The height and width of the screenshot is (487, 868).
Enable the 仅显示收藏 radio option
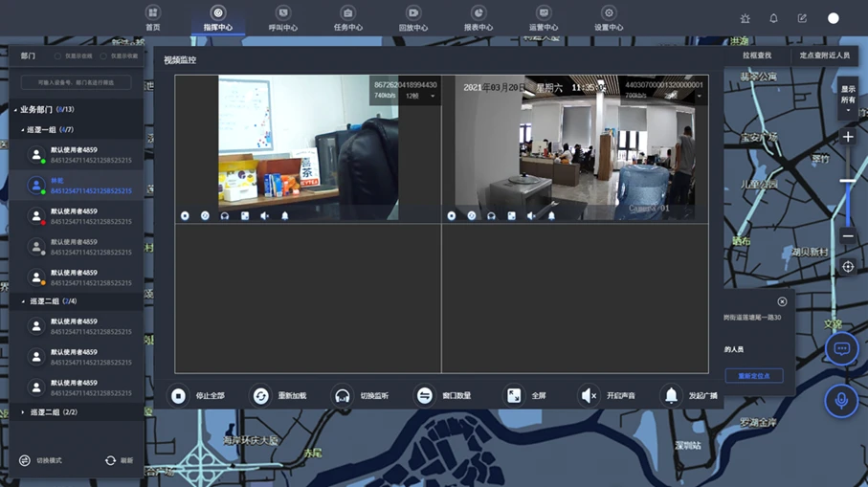[103, 56]
